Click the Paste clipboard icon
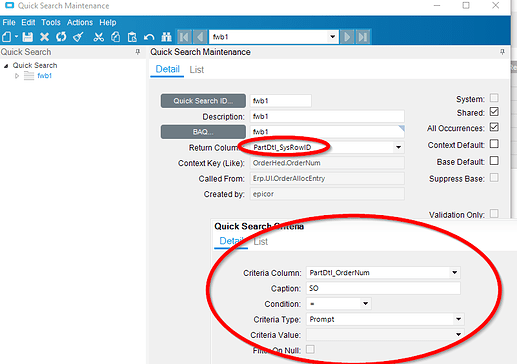 [x=132, y=37]
